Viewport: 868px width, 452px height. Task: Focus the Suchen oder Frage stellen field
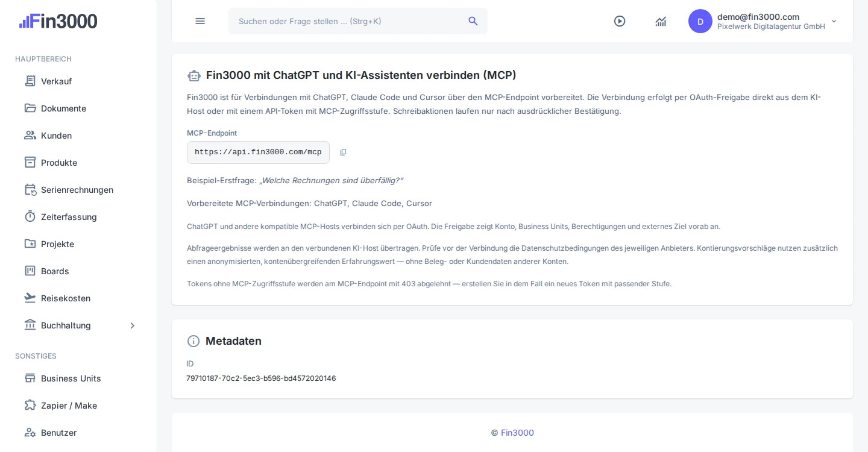tap(358, 21)
